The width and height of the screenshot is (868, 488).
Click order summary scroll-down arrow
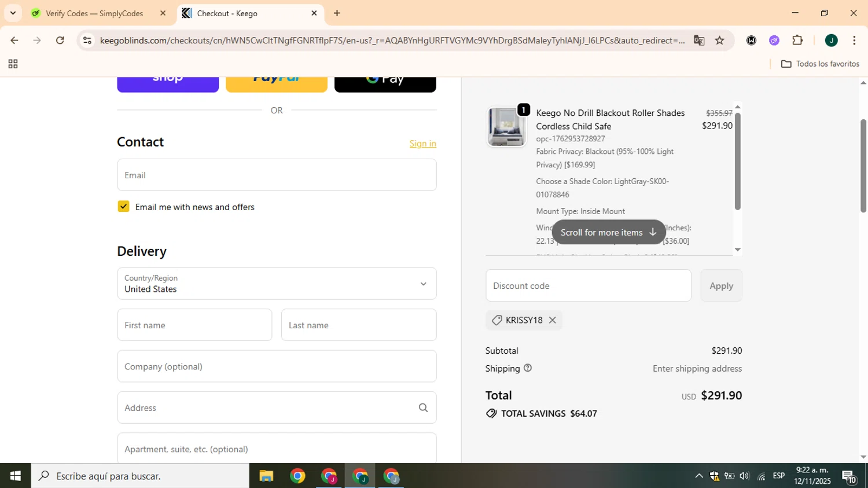point(737,249)
